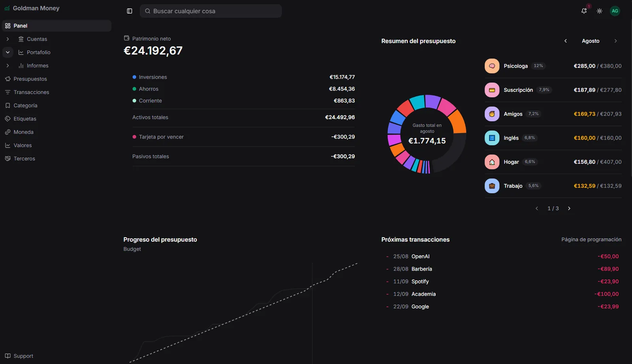Open the Academia upcoming transaction

502,294
